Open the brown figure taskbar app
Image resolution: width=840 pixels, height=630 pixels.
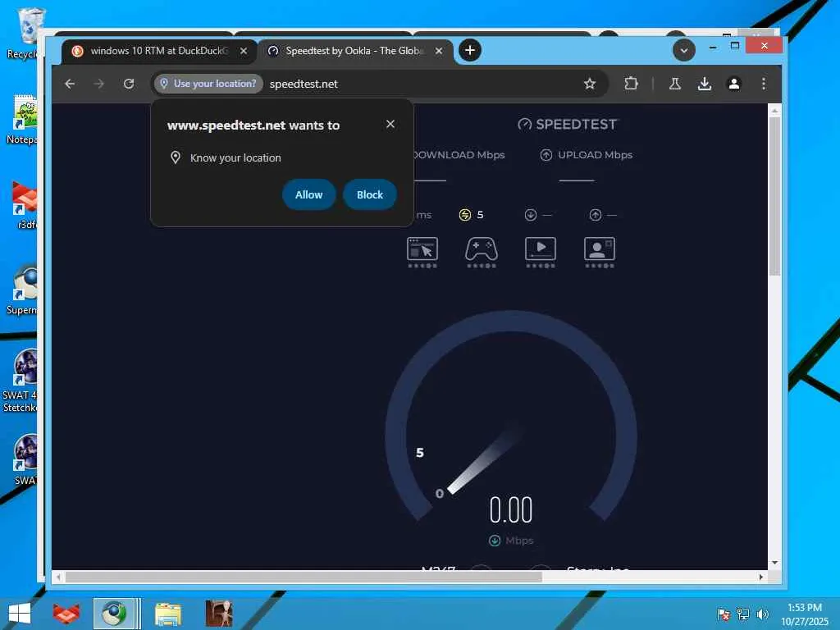point(218,614)
